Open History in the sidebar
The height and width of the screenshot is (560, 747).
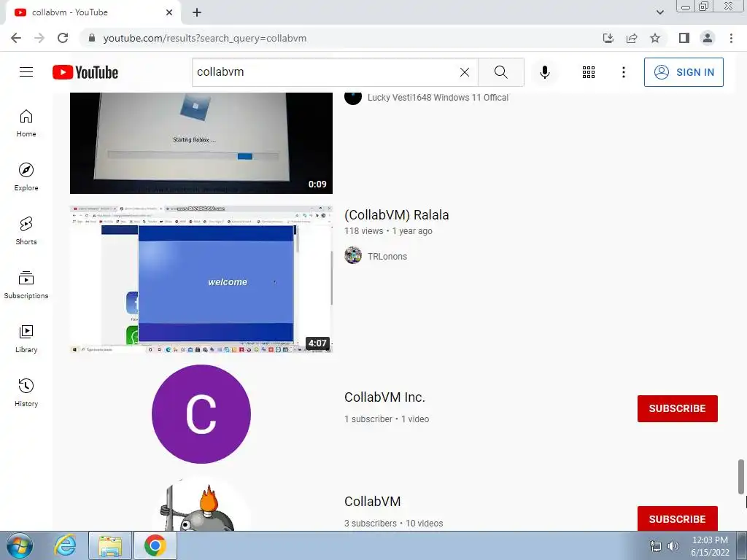26,392
